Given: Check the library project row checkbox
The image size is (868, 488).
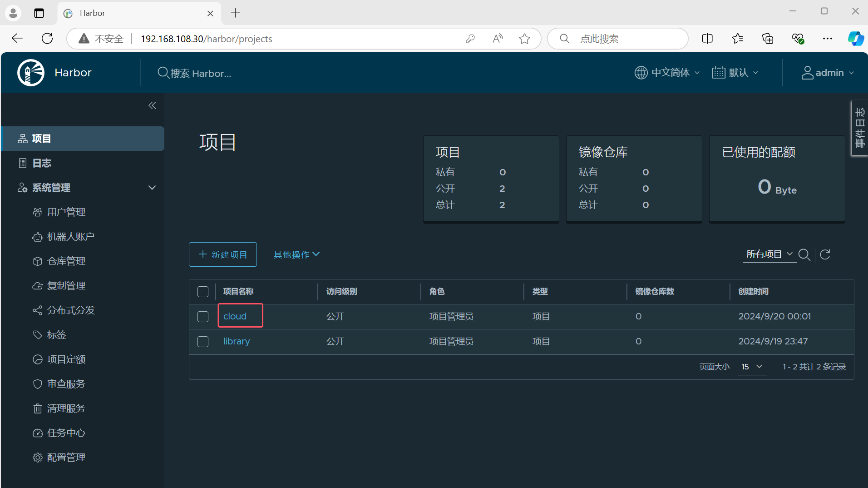Looking at the screenshot, I should point(203,342).
